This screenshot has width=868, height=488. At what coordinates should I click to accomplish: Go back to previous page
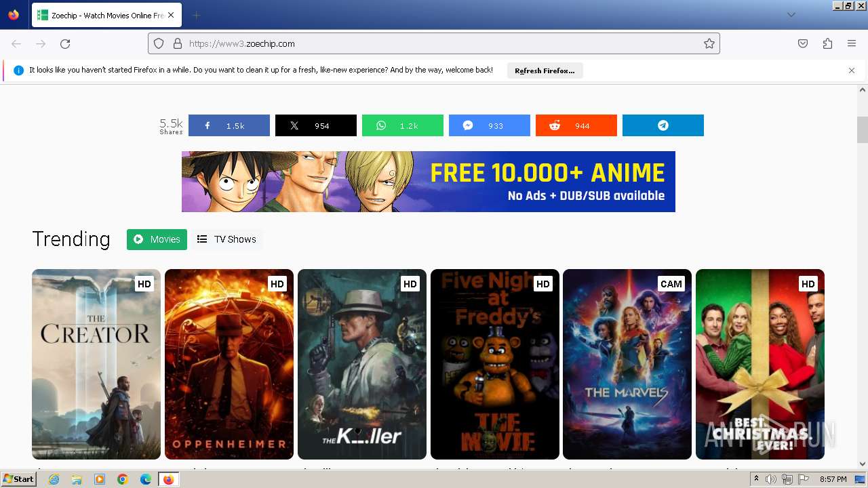16,43
